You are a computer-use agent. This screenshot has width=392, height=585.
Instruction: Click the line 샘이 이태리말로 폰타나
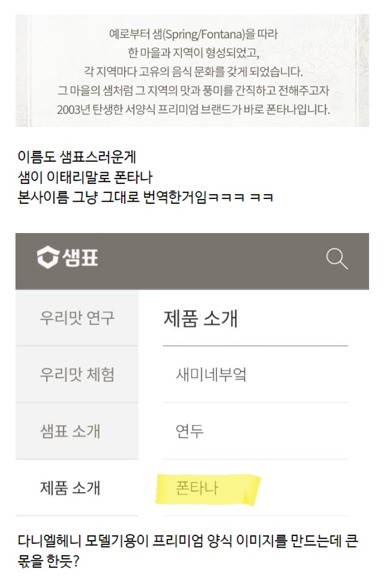tap(85, 177)
